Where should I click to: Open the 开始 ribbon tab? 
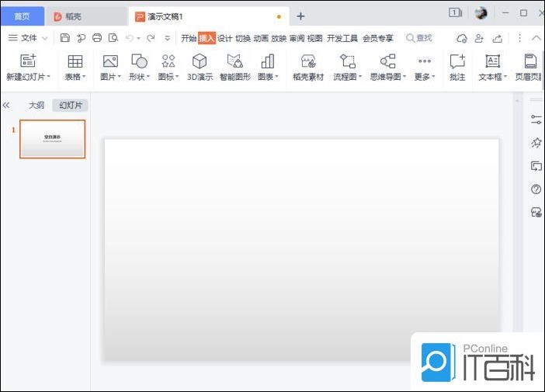click(189, 38)
